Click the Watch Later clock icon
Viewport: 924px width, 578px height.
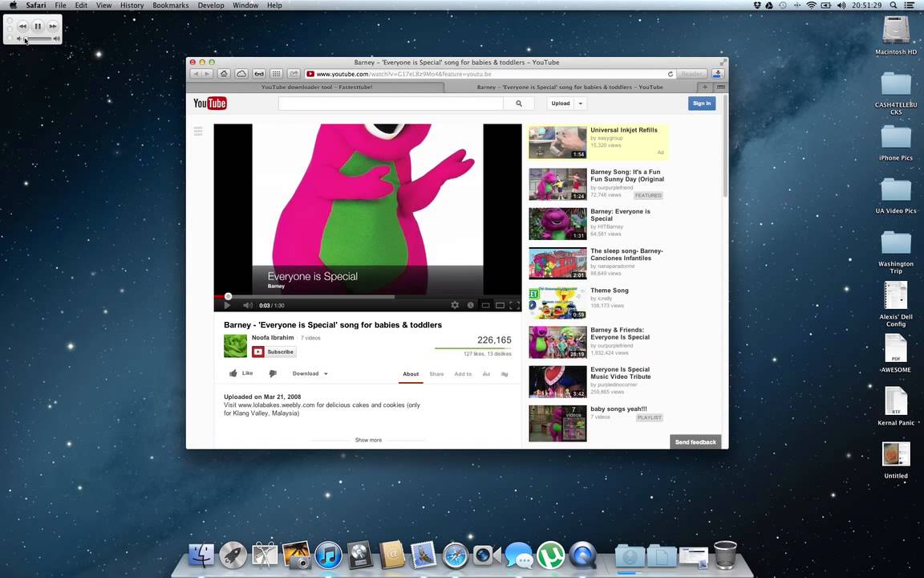click(470, 305)
